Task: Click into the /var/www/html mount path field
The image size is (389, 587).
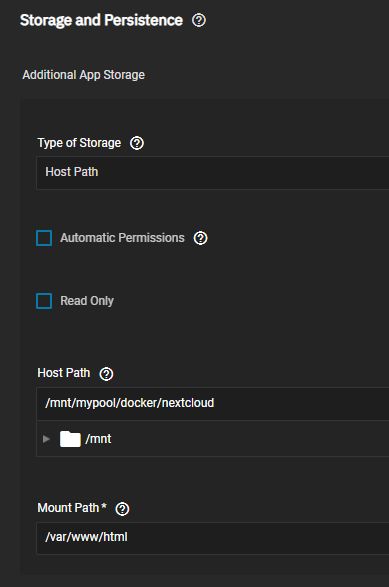Action: click(x=213, y=538)
